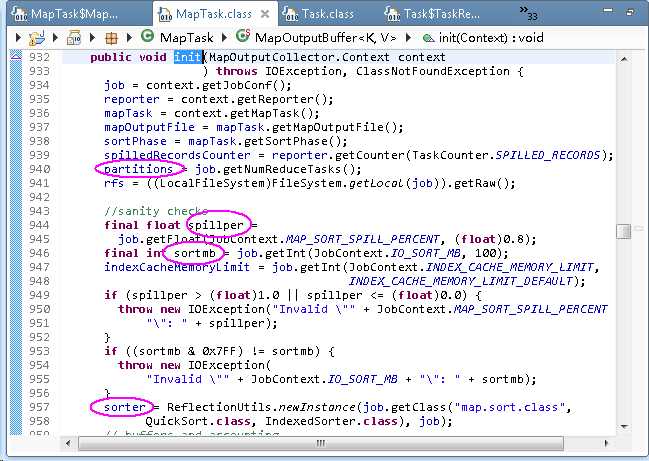
Task: Select MapOutputBuffer<K, V> in breadcrumb
Action: click(325, 38)
